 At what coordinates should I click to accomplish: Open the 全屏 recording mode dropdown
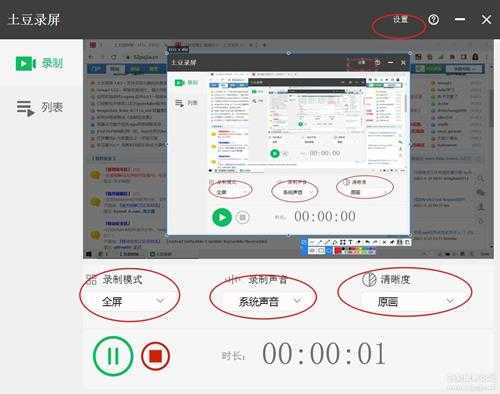point(132,301)
